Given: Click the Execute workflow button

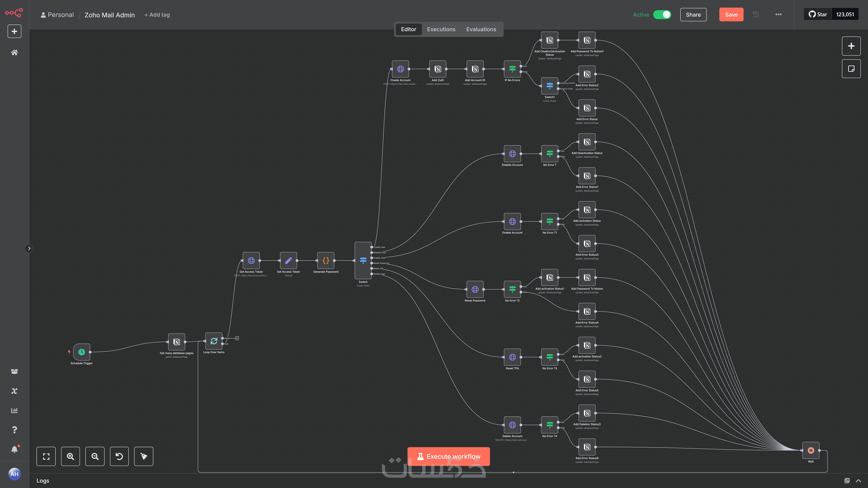Looking at the screenshot, I should coord(449,456).
